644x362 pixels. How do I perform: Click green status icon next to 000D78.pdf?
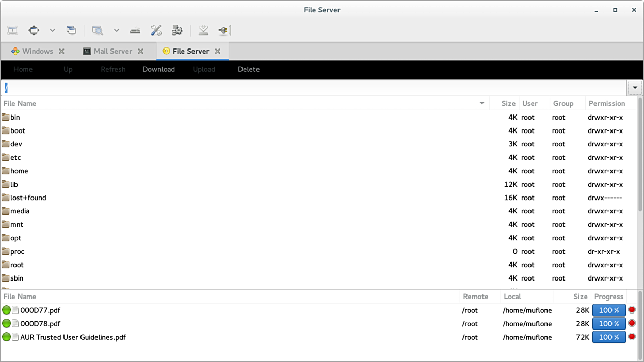[x=6, y=323]
